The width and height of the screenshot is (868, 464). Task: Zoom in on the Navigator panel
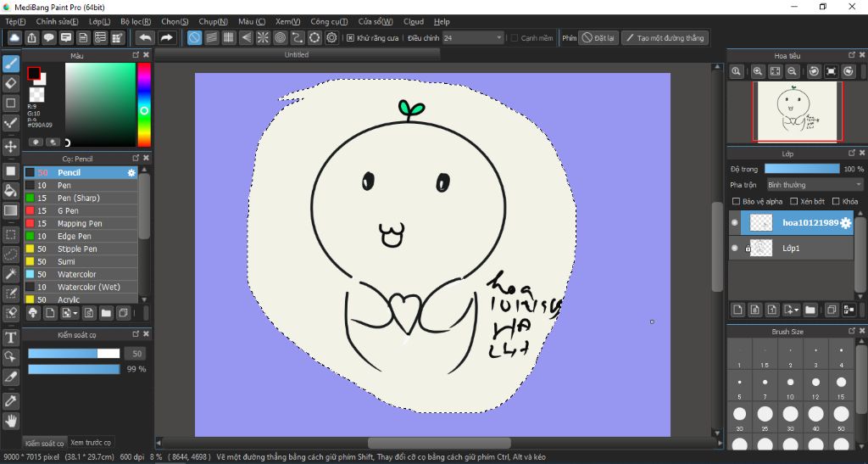(x=758, y=71)
